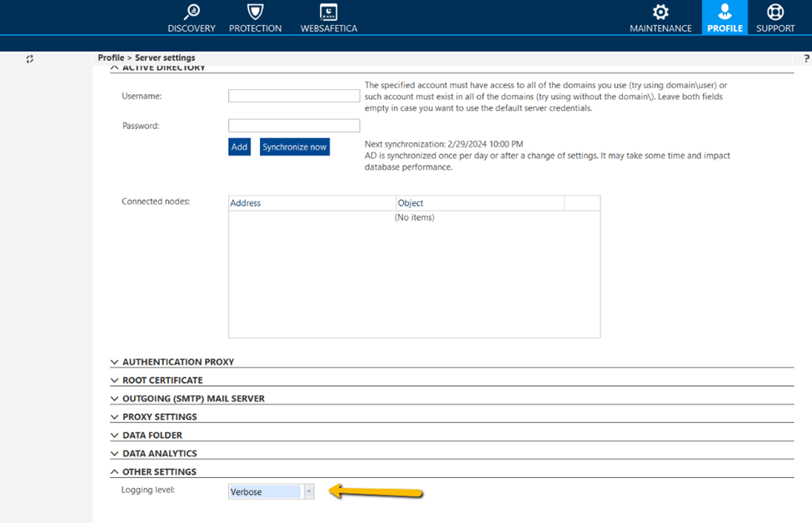Viewport: 812px width, 523px height.
Task: Open the Logging level dropdown
Action: (x=308, y=491)
